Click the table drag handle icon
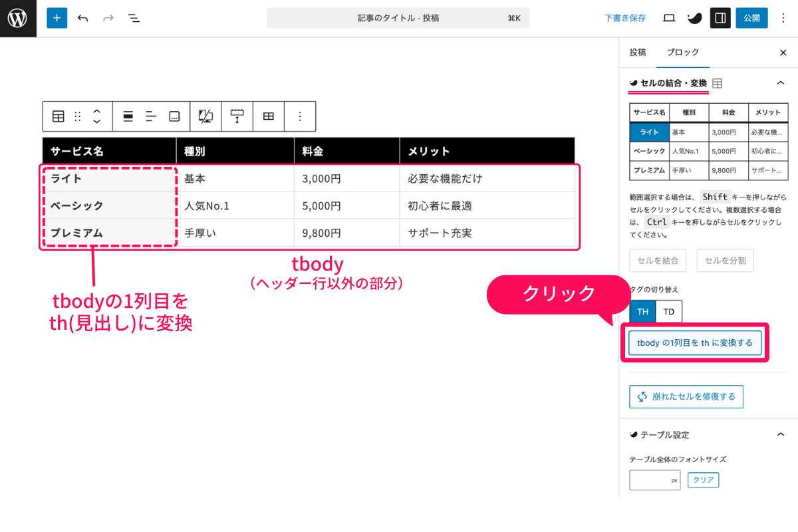The width and height of the screenshot is (798, 532). tap(77, 116)
